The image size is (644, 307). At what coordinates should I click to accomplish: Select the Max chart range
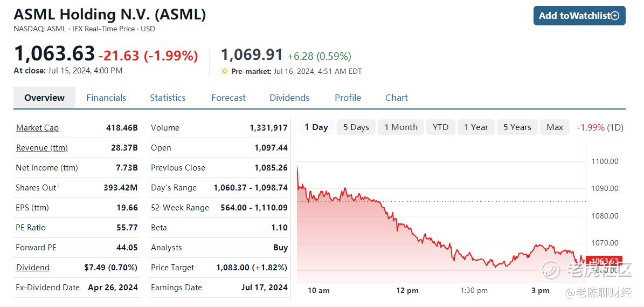555,127
